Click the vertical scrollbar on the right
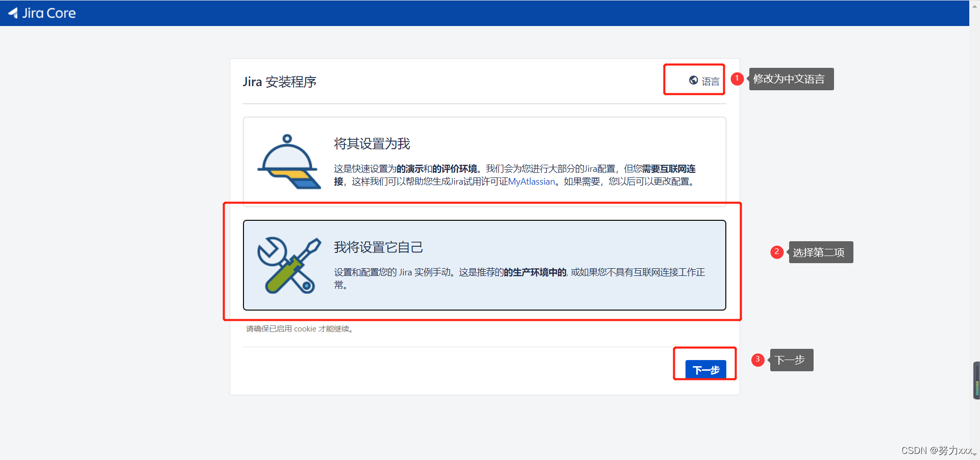 click(974, 230)
